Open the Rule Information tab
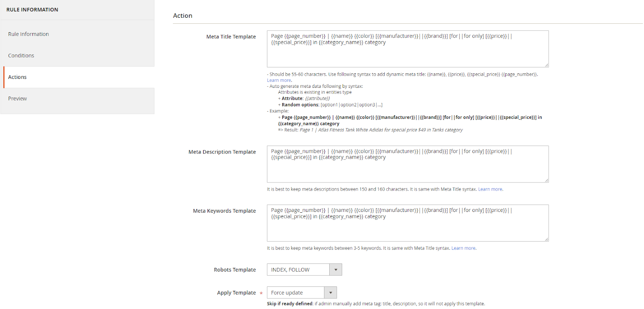Screen dimensions: 644x309 [29, 34]
